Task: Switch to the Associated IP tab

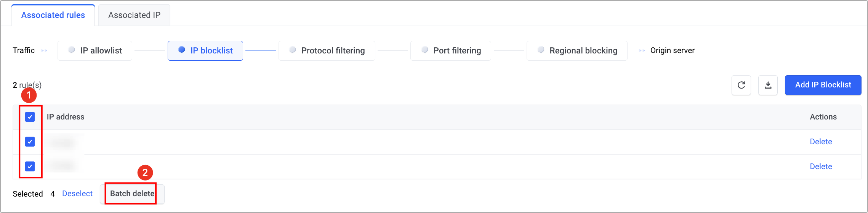Action: 134,15
